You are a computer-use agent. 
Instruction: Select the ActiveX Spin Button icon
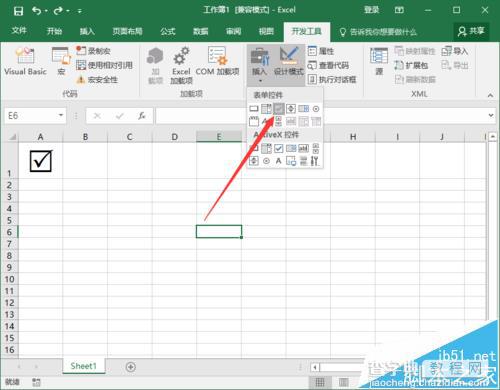point(254,161)
